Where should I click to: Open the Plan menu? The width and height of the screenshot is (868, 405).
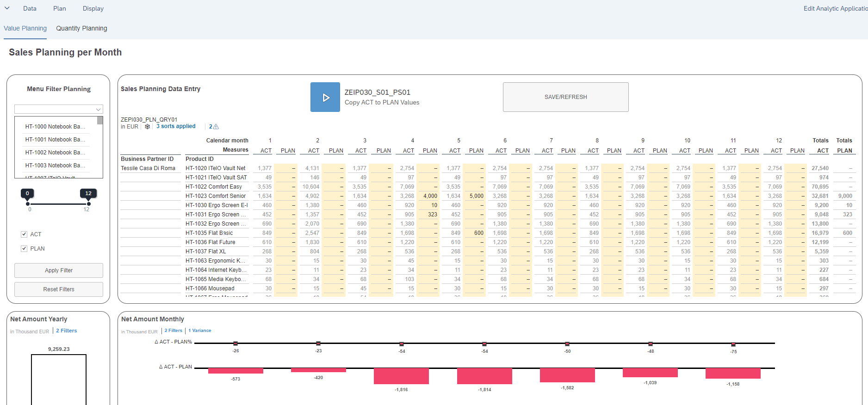pos(59,9)
